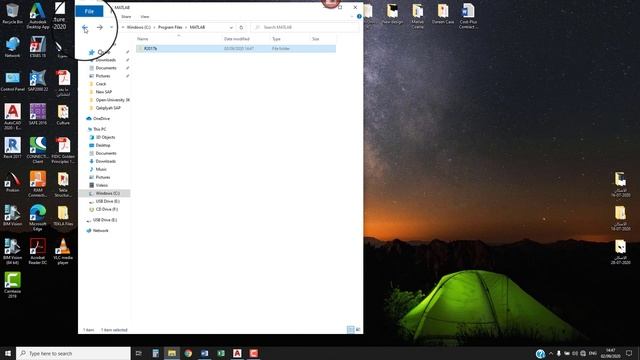Select CD Drive (F:) in the sidebar
640x360 pixels.
[x=107, y=209]
